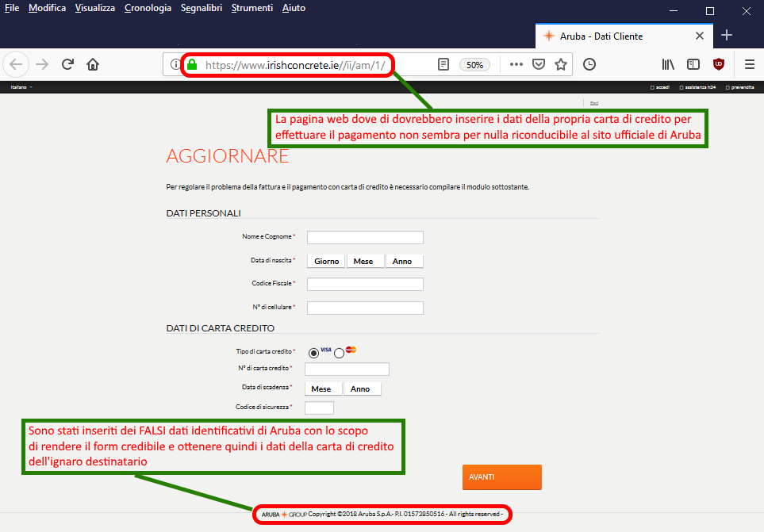
Task: Click the Codice di sicurezza field
Action: [319, 408]
